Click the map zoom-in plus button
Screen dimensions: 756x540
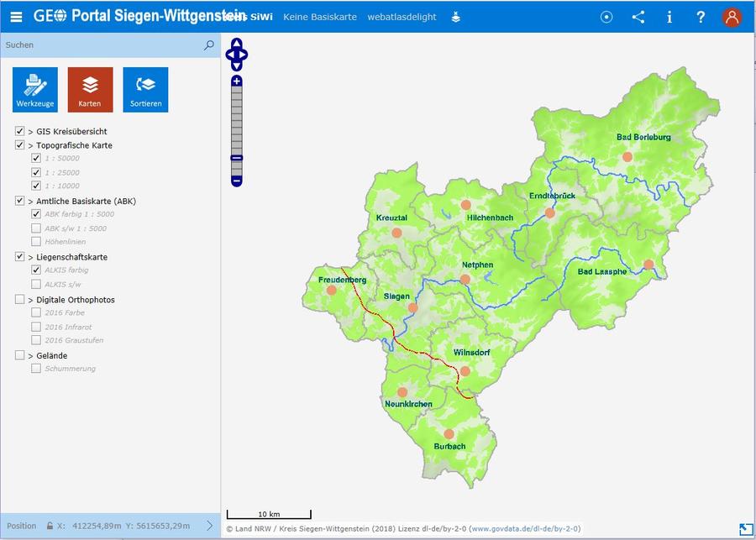click(237, 81)
